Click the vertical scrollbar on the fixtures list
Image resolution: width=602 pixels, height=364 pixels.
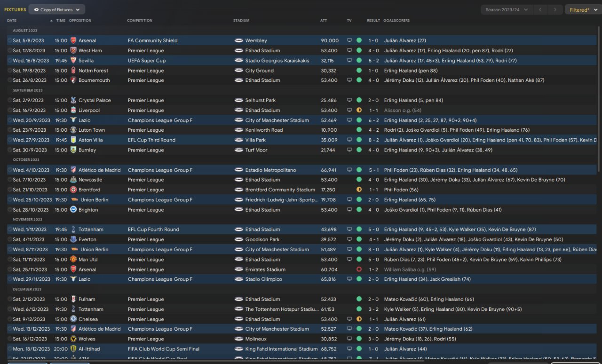coord(599,99)
